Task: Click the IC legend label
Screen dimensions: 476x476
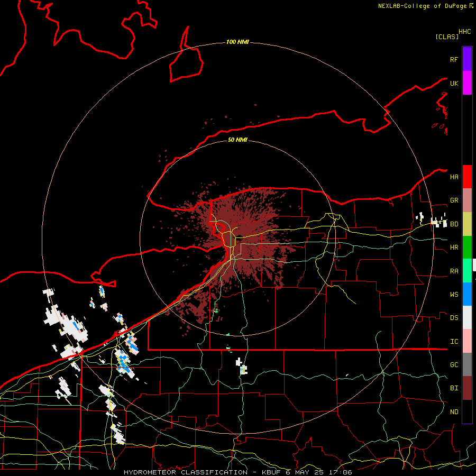Action: 454,342
